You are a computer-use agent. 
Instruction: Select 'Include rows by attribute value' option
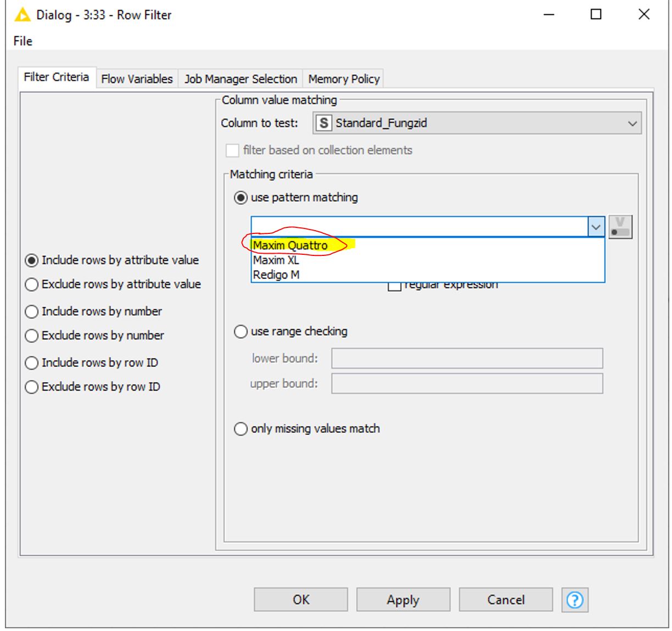pyautogui.click(x=113, y=260)
